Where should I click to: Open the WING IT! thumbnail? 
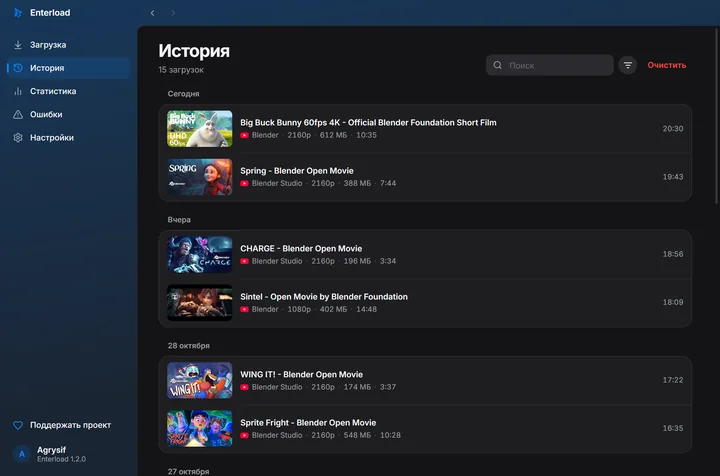[200, 381]
